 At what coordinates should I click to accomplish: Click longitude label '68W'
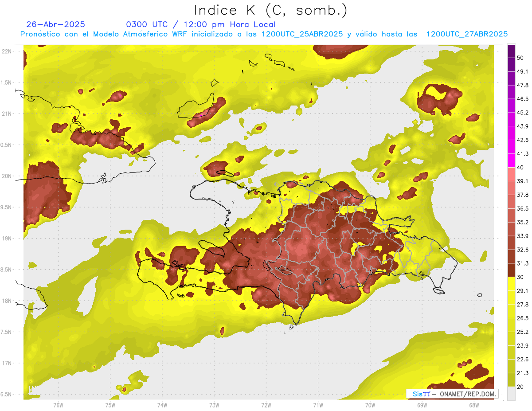[474, 405]
